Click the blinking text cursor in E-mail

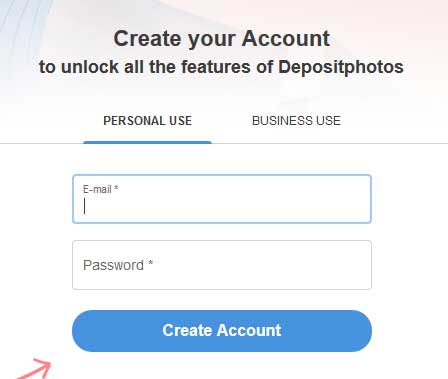85,206
